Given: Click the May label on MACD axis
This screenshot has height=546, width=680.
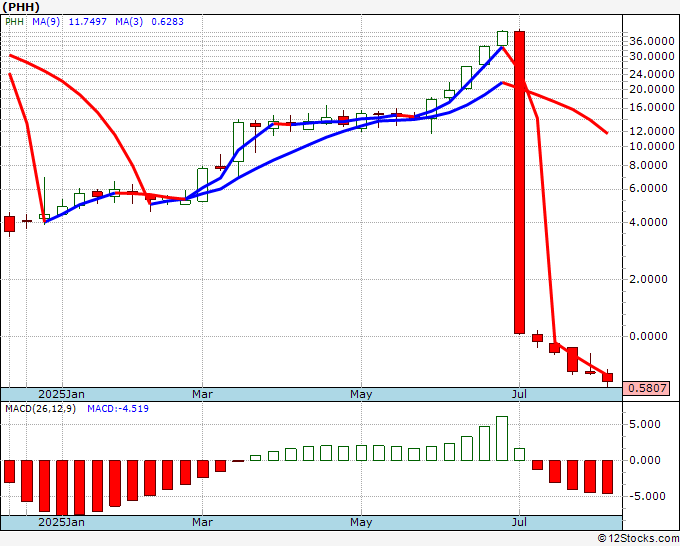Looking at the screenshot, I should click(361, 522).
